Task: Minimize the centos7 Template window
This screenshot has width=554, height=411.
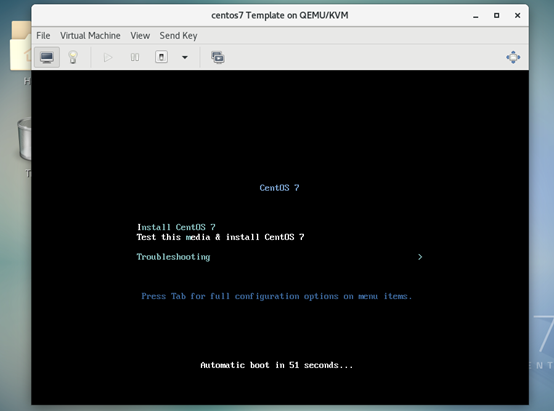Action: click(476, 16)
